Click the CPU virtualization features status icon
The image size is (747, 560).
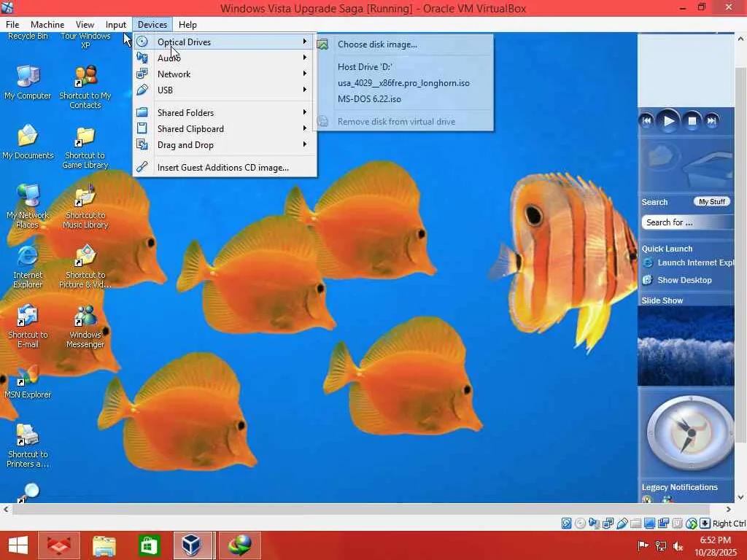(678, 524)
